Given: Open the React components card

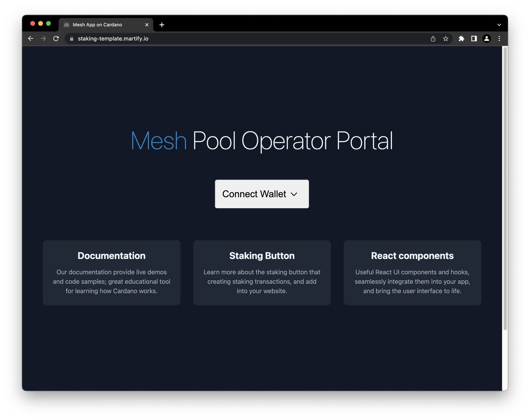Looking at the screenshot, I should point(413,273).
